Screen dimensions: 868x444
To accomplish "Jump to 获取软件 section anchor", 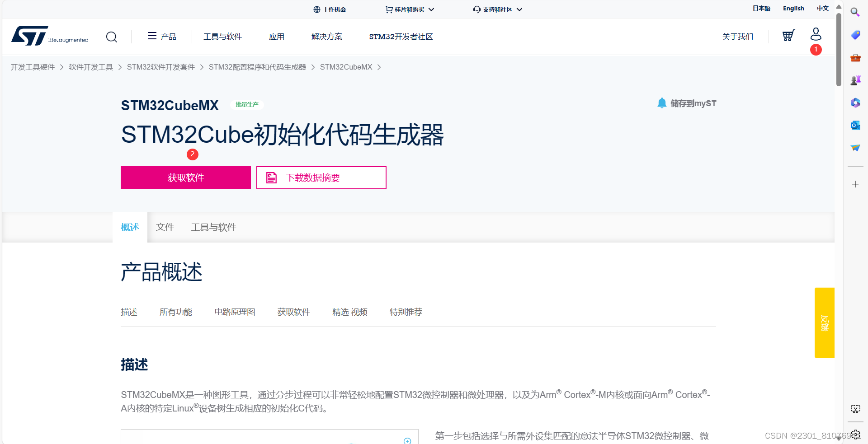I will 294,312.
